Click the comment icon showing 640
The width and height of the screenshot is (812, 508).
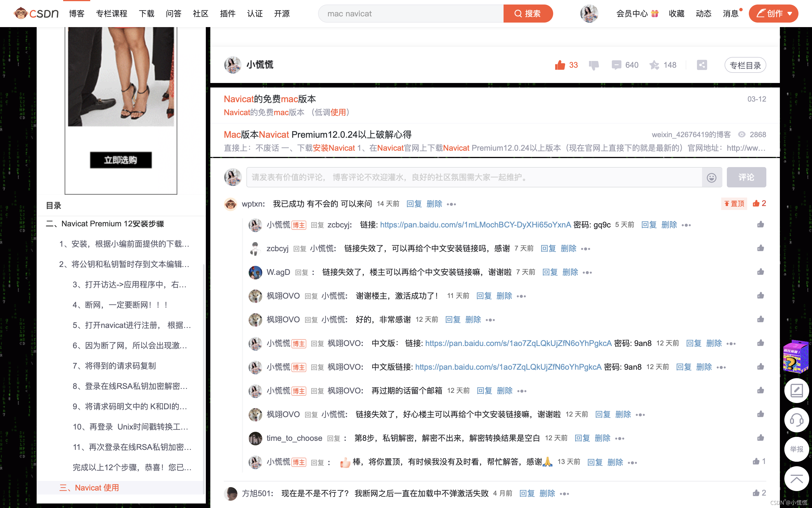(616, 65)
